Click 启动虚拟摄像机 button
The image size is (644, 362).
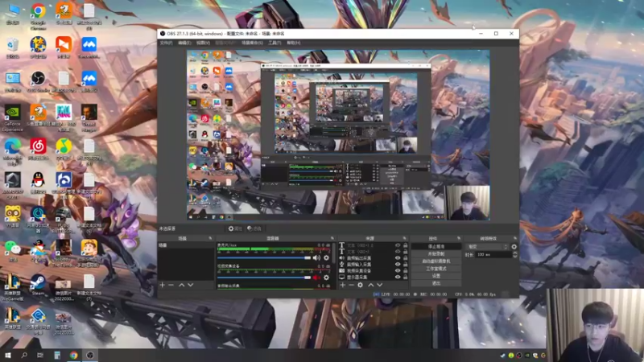click(436, 261)
